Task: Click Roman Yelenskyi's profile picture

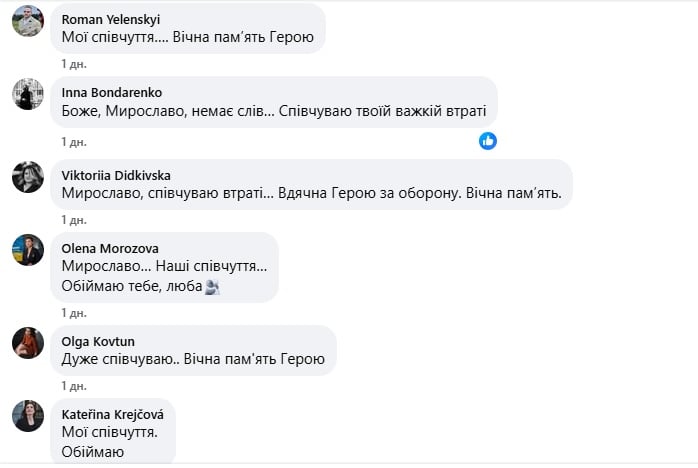Action: click(x=28, y=20)
